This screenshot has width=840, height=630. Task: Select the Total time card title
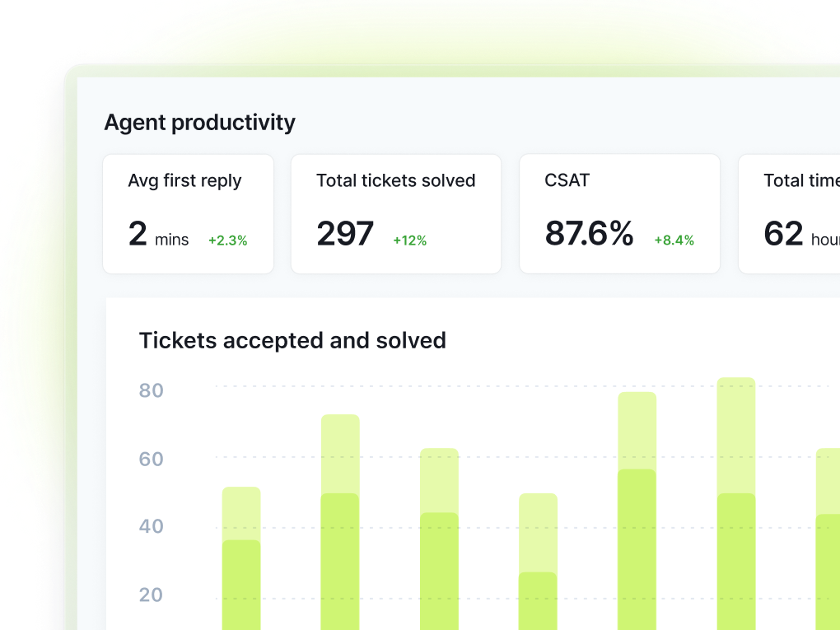tap(800, 180)
